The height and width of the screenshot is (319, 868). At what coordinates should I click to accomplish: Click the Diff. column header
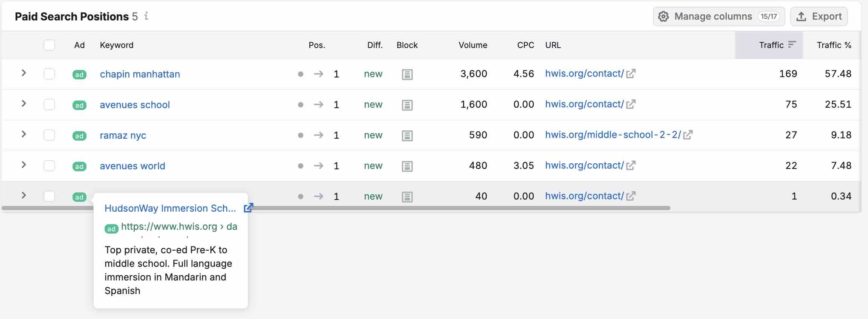click(x=375, y=45)
